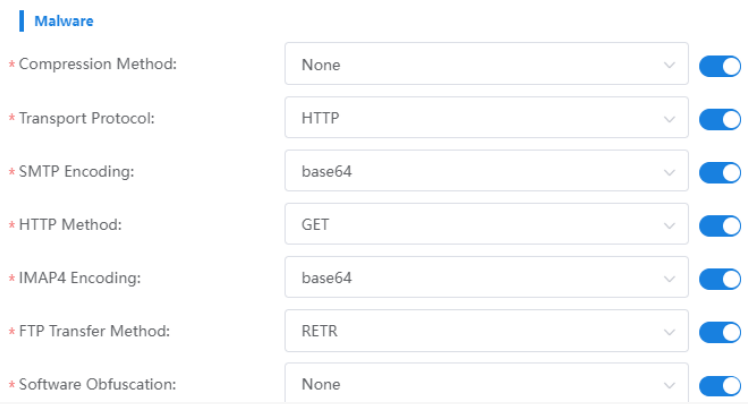Expand the HTTP Method dropdown showing GET
The image size is (748, 404).
(x=486, y=224)
